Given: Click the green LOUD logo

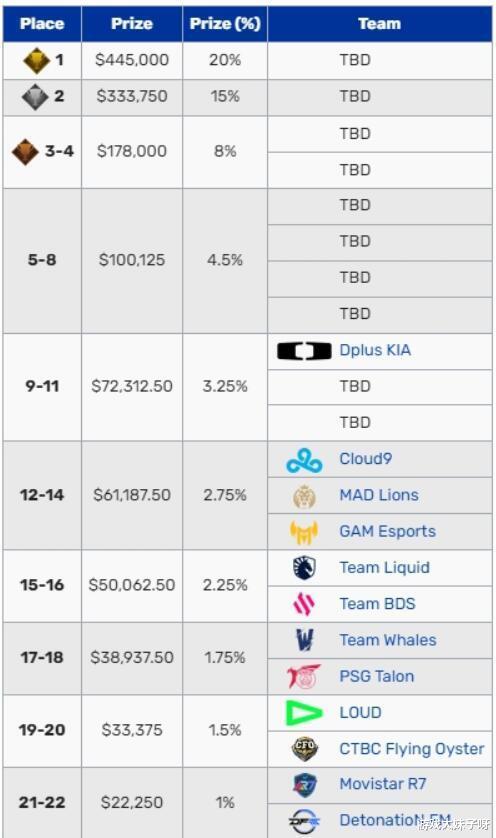Looking at the screenshot, I should point(304,713).
